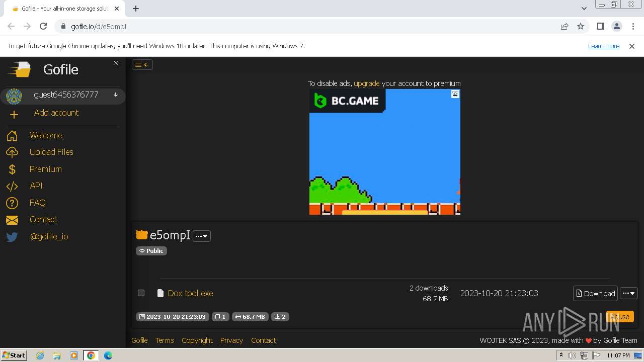Image resolution: width=644 pixels, height=362 pixels.
Task: Click the browser Forward arrow
Action: point(27,26)
